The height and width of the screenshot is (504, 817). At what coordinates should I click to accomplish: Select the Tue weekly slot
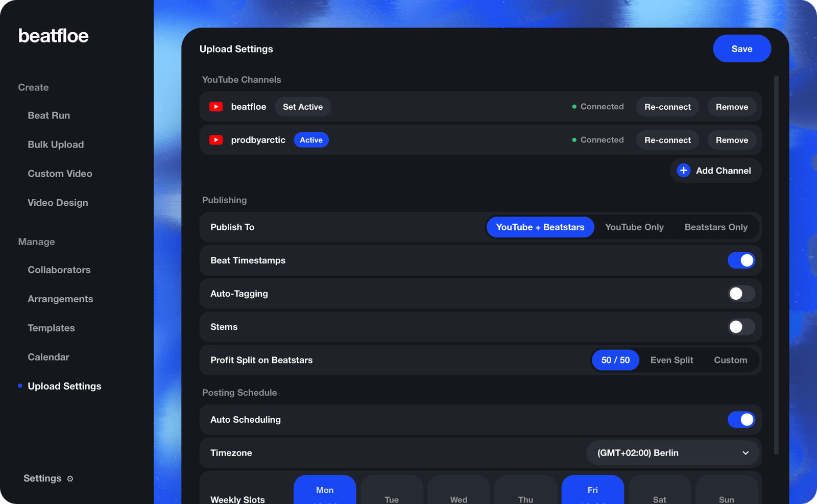[x=392, y=490]
